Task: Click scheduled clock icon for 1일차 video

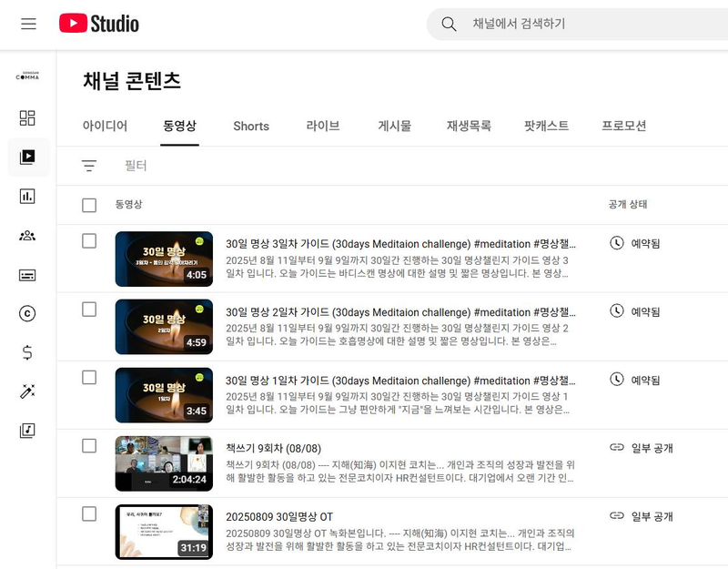Action: pos(617,379)
